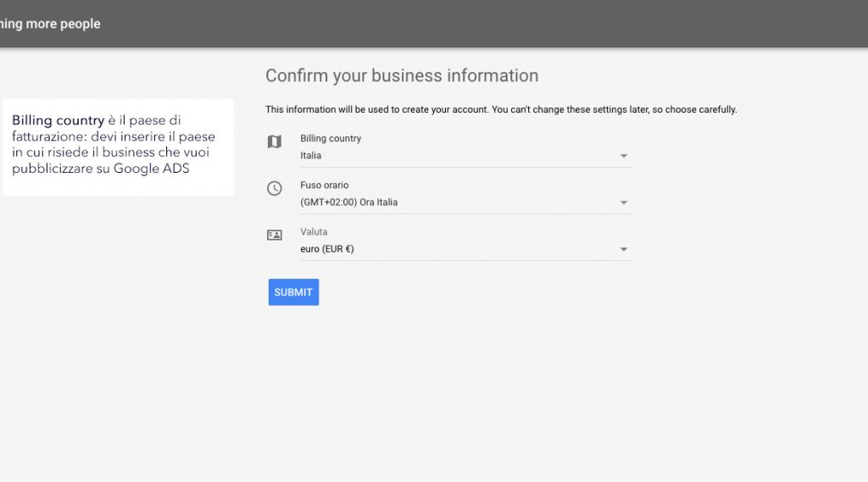This screenshot has width=868, height=482.
Task: Click the blue SUBMIT button
Action: point(293,292)
